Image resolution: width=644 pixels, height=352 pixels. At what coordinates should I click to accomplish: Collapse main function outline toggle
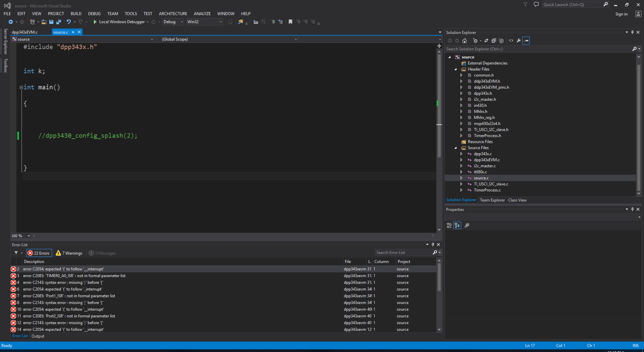tap(21, 87)
